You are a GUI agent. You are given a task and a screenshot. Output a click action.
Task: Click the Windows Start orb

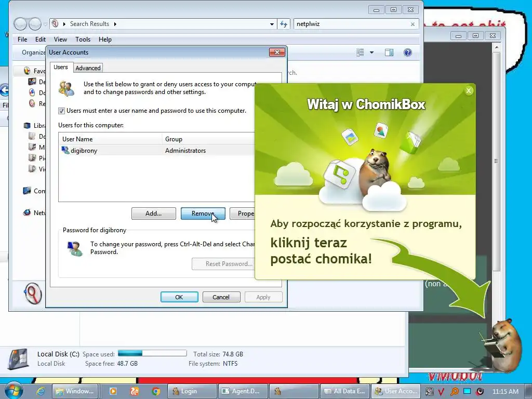(x=14, y=391)
